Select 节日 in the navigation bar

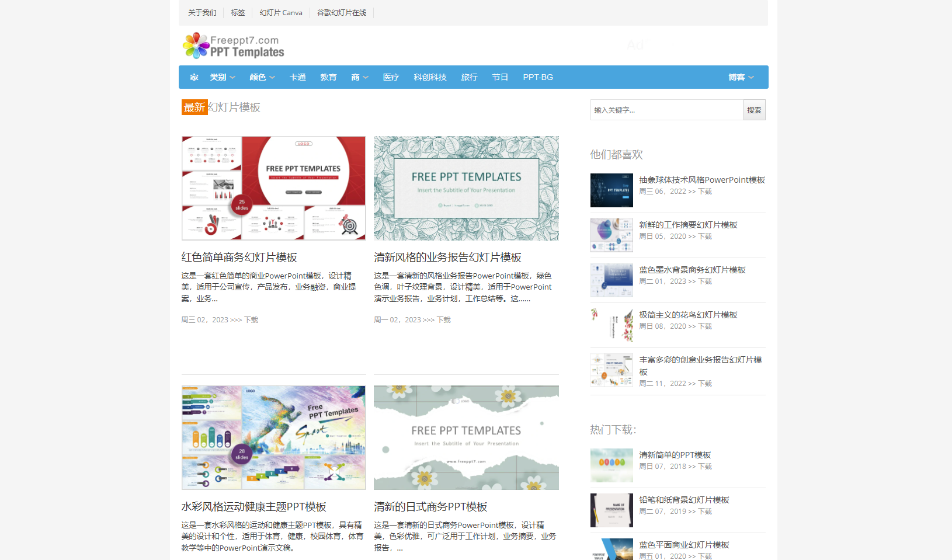coord(500,76)
